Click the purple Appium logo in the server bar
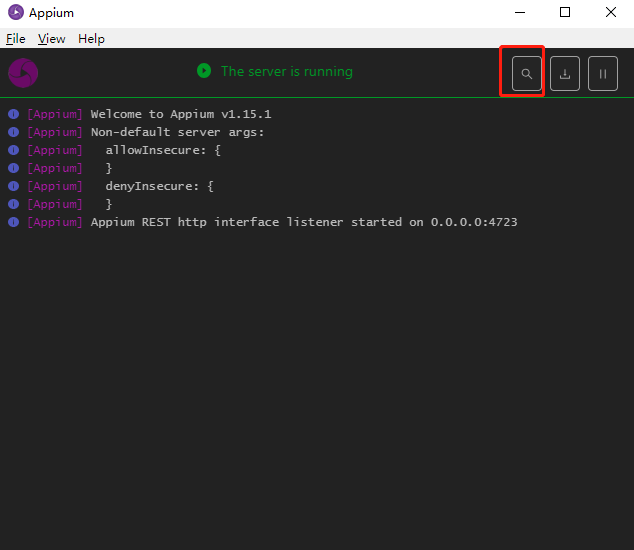This screenshot has height=550, width=634. pos(23,73)
